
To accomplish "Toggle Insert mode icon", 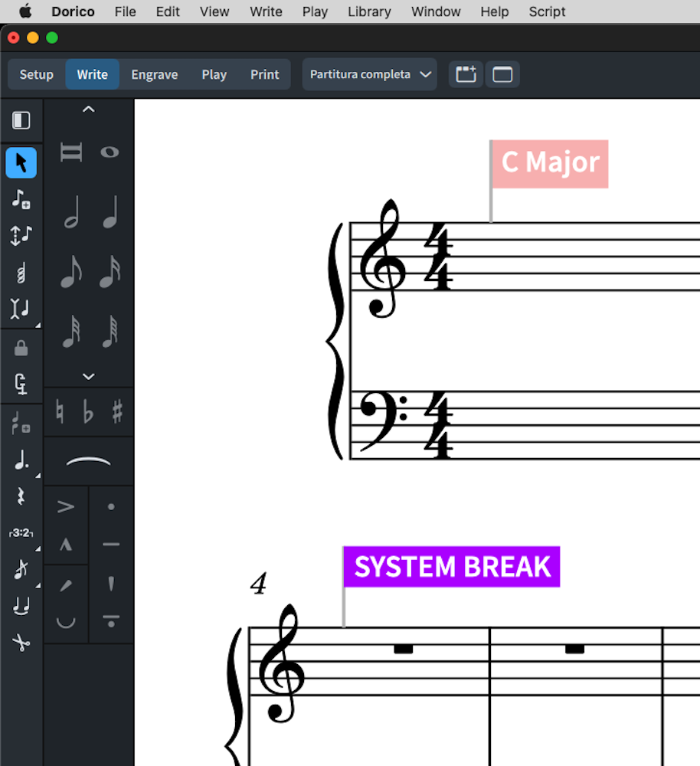I will [21, 309].
